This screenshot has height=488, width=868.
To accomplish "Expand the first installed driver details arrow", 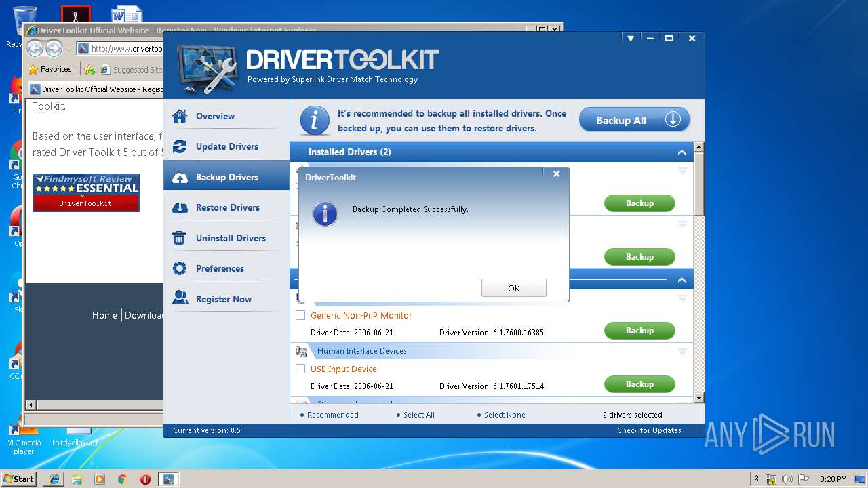I will (682, 171).
